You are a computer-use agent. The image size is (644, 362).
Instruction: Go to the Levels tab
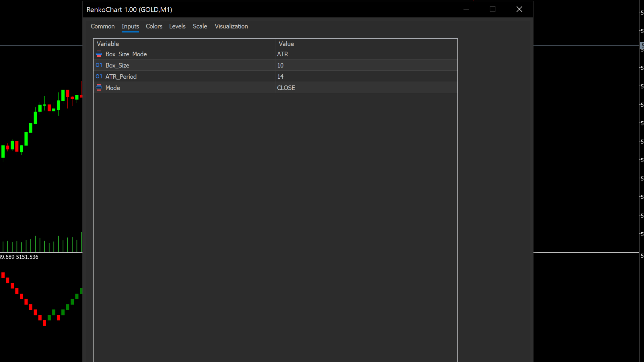177,26
